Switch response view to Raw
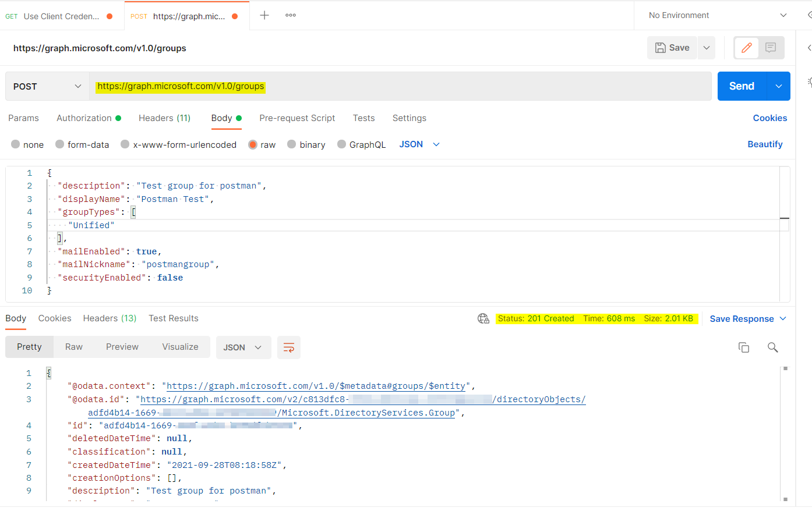The width and height of the screenshot is (812, 511). [74, 347]
